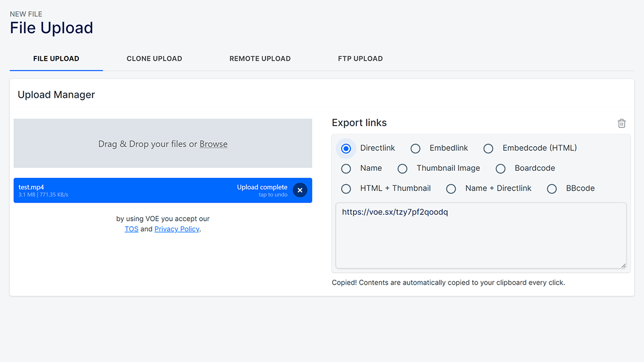Pick the HTML + Thumbnail option
Screen dimensions: 644x362
(x=346, y=189)
